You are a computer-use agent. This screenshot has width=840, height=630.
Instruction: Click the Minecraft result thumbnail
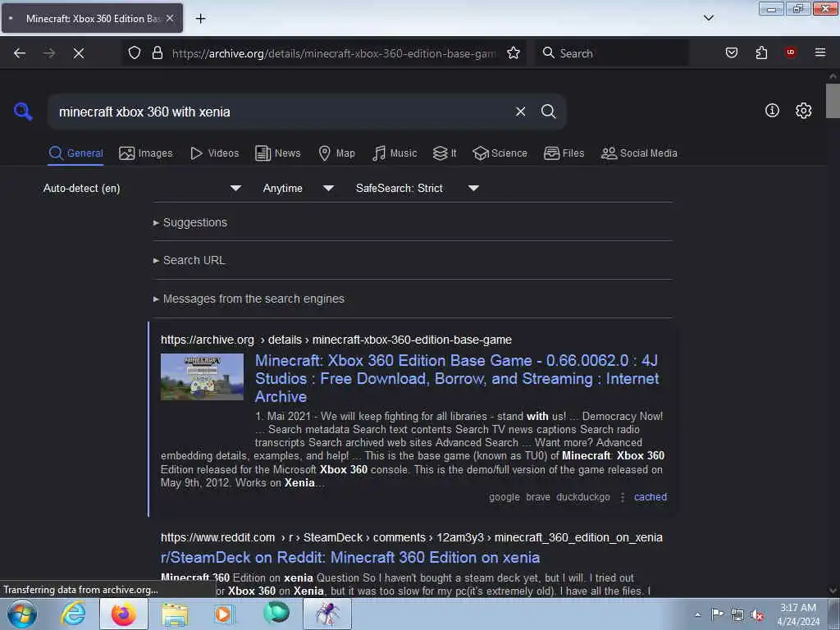pyautogui.click(x=202, y=377)
